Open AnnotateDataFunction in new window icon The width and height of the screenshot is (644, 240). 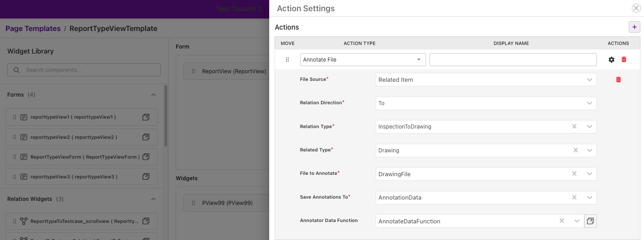pyautogui.click(x=591, y=221)
